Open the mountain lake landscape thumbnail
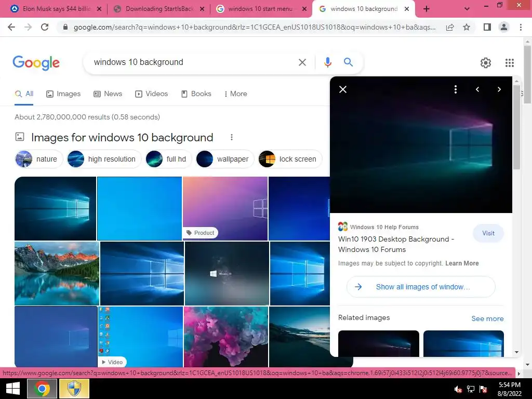Image resolution: width=532 pixels, height=399 pixels. [x=57, y=273]
